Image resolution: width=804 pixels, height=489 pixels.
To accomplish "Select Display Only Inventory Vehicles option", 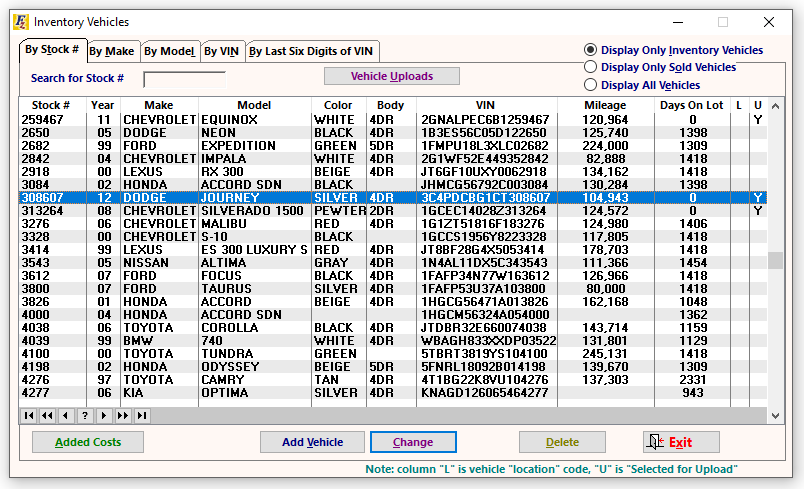I will (673, 50).
